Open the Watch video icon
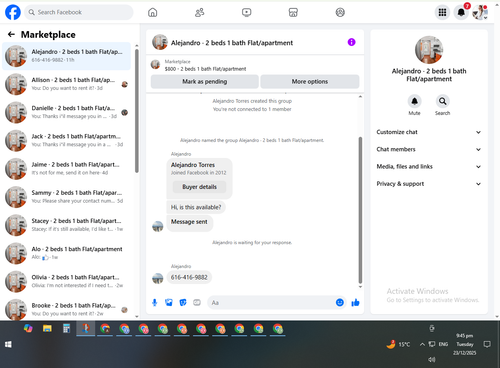 click(246, 12)
